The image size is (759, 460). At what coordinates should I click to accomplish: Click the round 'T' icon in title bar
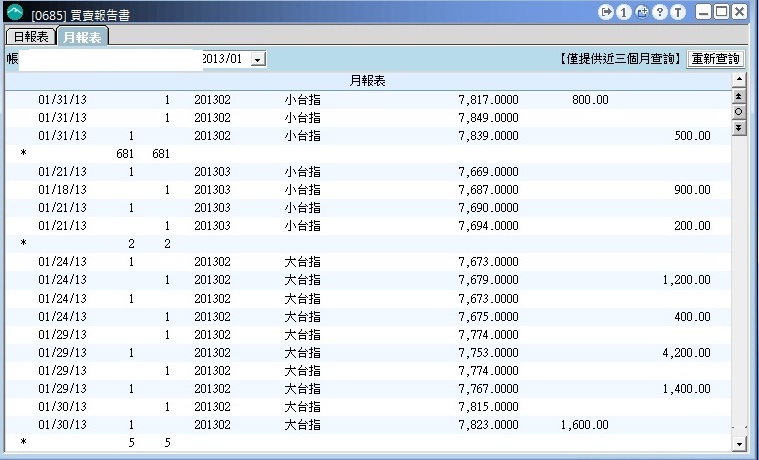tap(678, 12)
